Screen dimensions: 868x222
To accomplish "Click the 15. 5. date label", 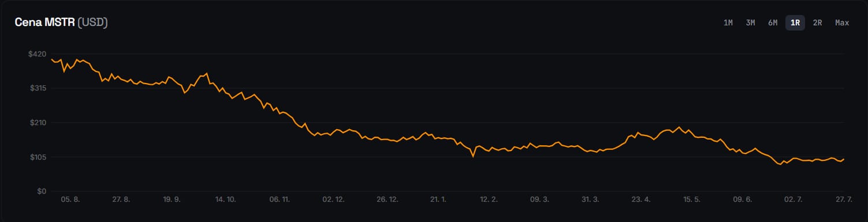I will (692, 200).
